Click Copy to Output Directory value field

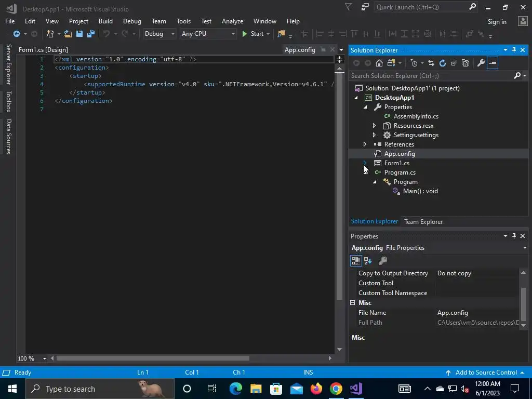pos(476,273)
